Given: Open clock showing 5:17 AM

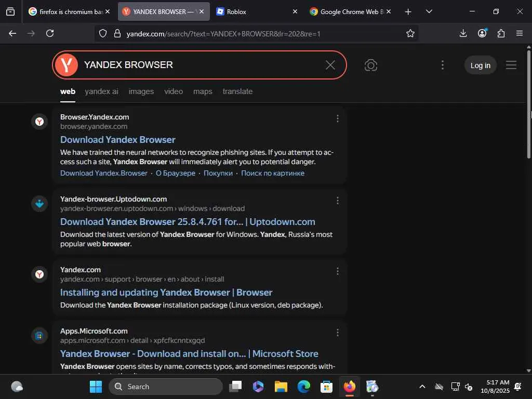Looking at the screenshot, I should coord(495,387).
